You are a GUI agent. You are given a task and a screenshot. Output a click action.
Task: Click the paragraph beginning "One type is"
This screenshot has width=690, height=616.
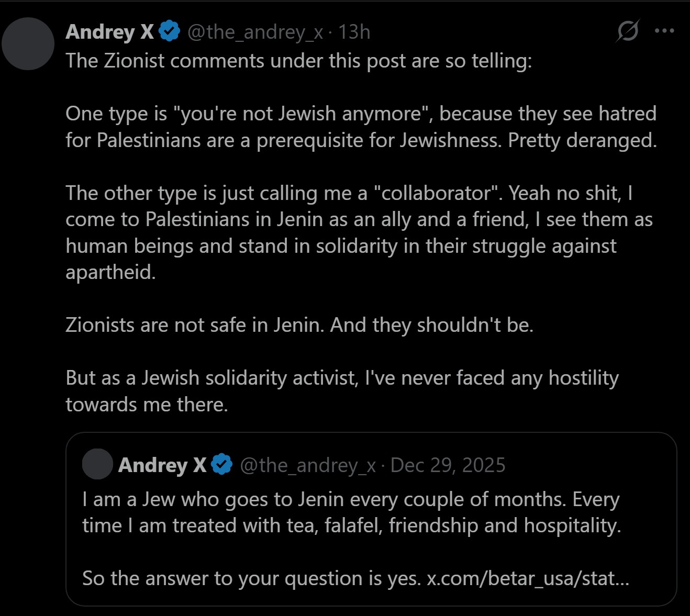click(361, 127)
